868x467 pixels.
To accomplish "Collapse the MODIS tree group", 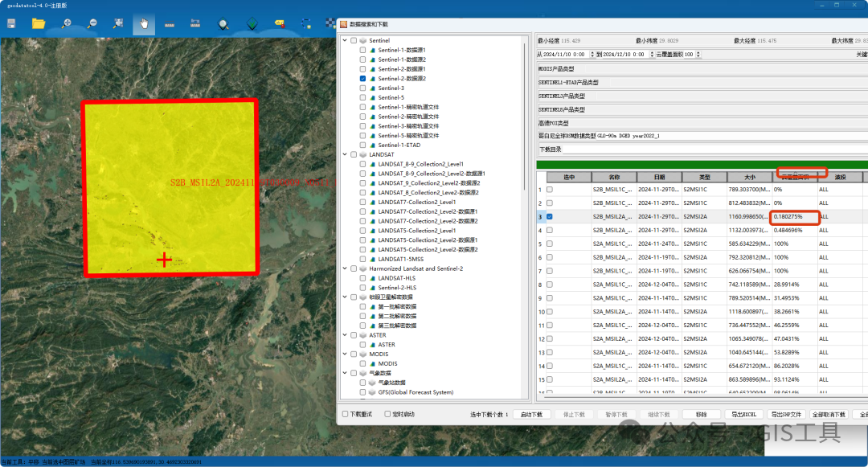I will [x=345, y=354].
